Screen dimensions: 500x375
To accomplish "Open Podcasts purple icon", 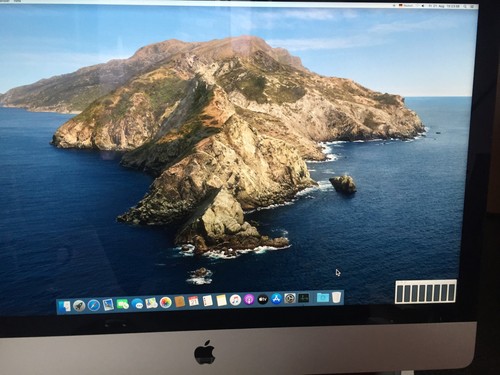I will click(249, 300).
